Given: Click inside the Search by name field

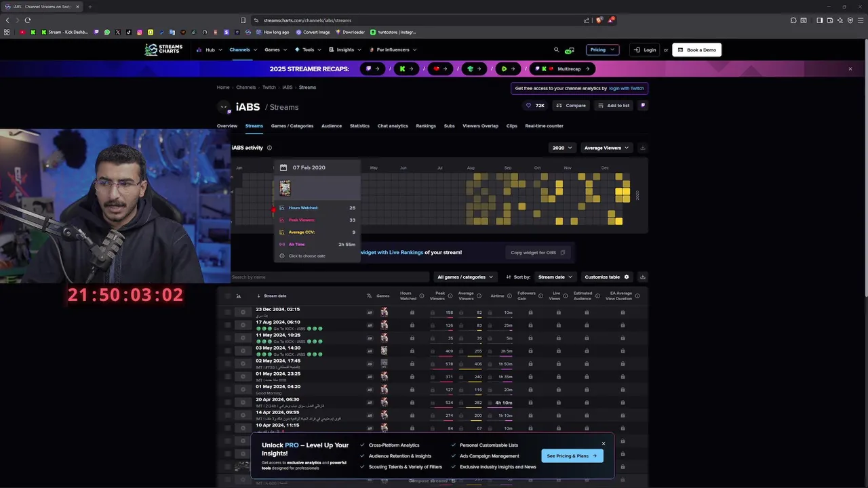Looking at the screenshot, I should tap(330, 277).
